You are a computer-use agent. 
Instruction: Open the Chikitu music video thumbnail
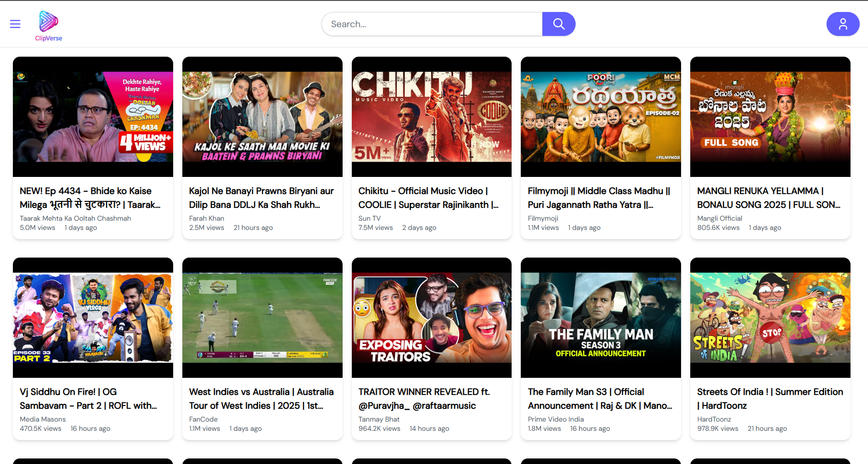coord(431,117)
